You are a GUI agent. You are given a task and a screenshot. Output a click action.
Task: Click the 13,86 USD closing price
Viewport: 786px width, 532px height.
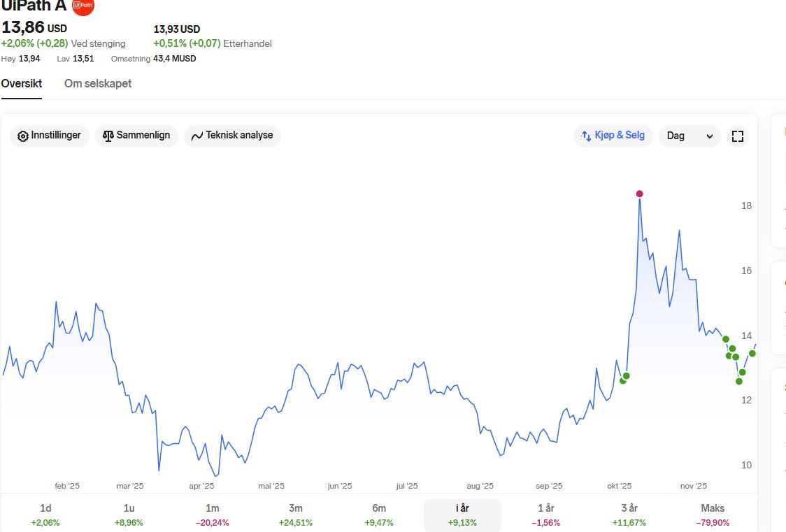[34, 27]
